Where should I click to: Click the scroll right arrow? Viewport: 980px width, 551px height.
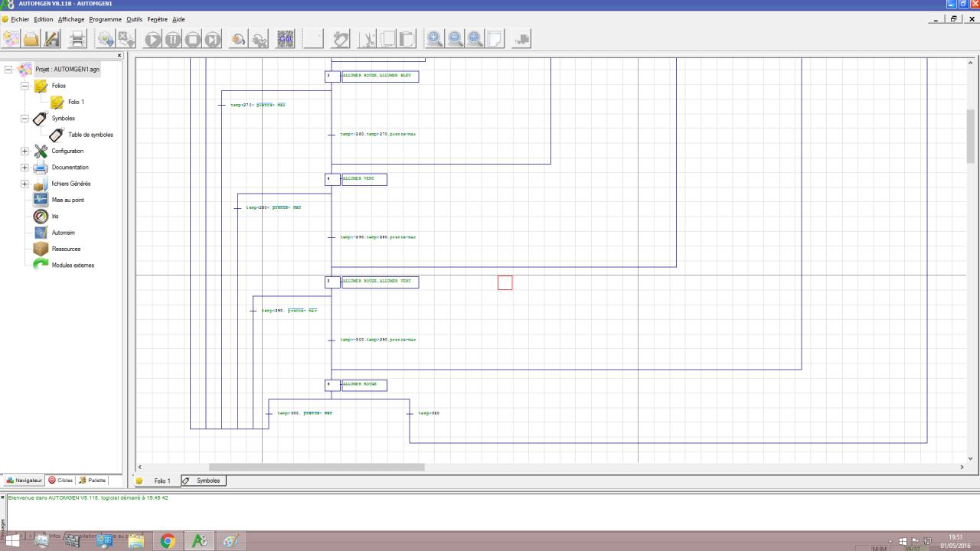point(962,467)
